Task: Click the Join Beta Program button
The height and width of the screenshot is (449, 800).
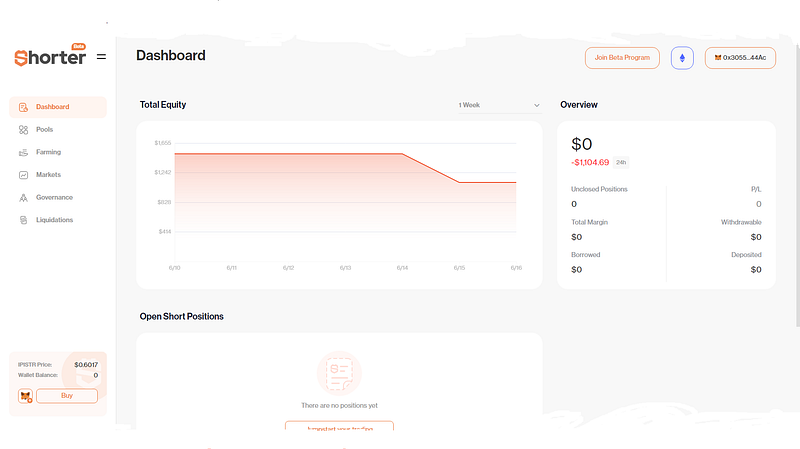Action: pyautogui.click(x=622, y=58)
